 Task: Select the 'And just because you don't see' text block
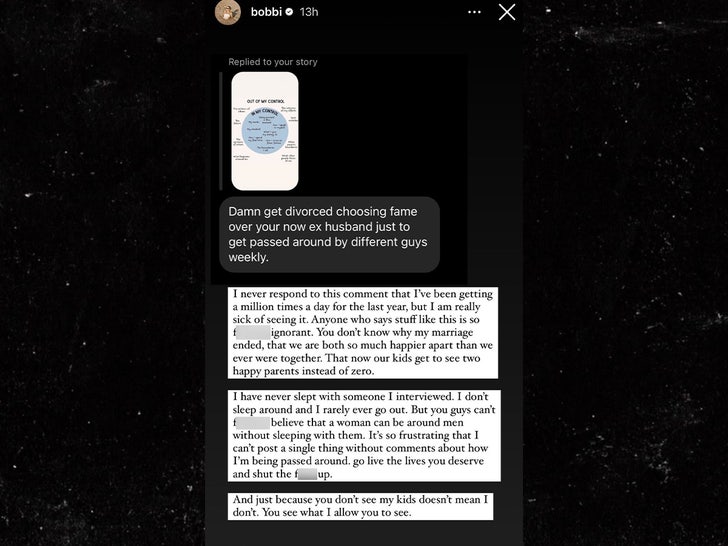360,506
